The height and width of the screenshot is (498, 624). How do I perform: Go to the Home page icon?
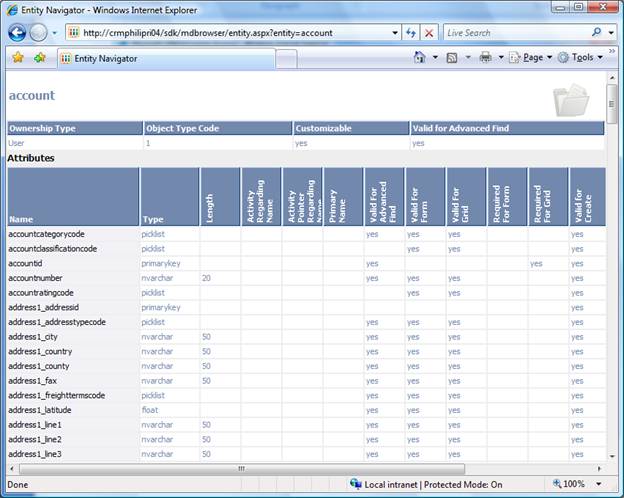[420, 58]
